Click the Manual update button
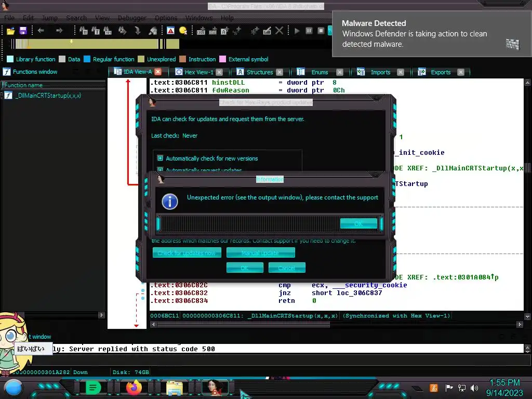Image resolution: width=532 pixels, height=399 pixels. click(x=260, y=253)
